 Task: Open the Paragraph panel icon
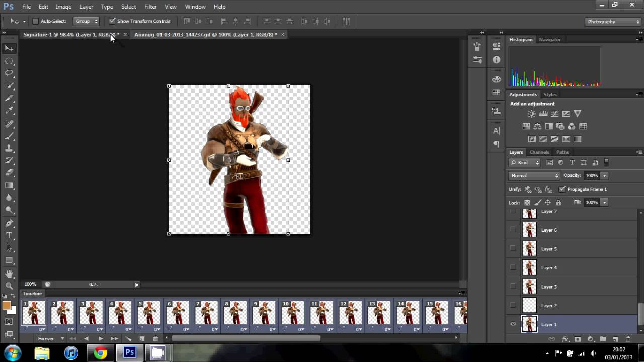point(496,144)
